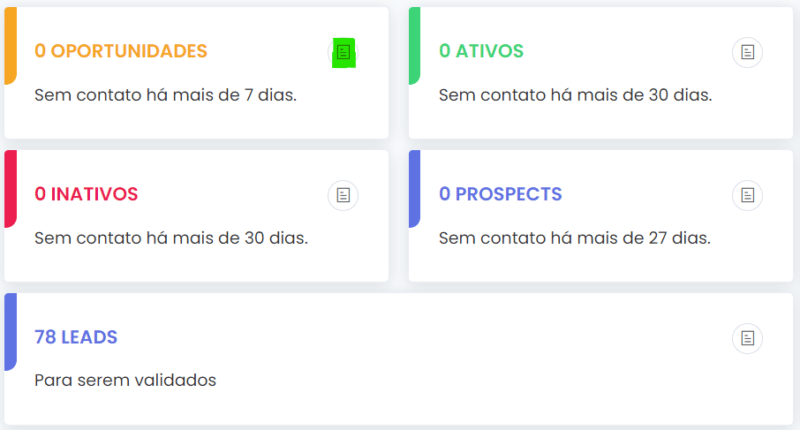Select the blue Prospects color bar
Viewport: 800px width, 430px height.
pos(415,189)
